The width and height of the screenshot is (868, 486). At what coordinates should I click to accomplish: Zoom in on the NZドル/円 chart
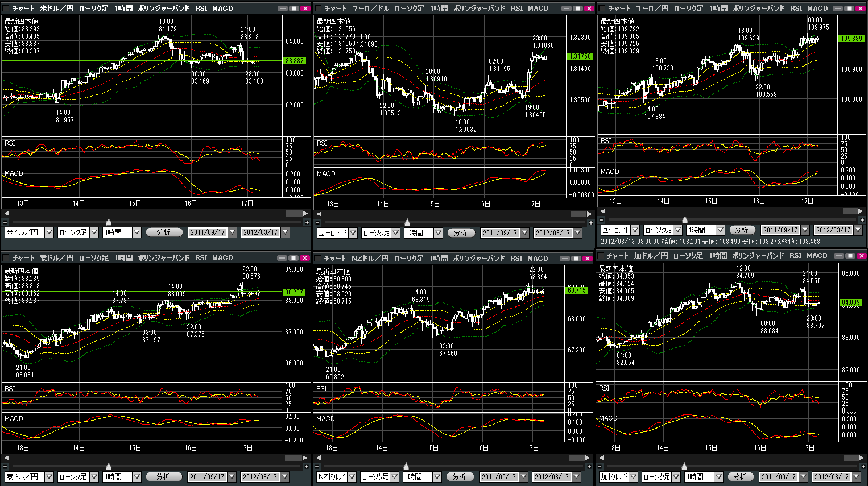pyautogui.click(x=591, y=467)
